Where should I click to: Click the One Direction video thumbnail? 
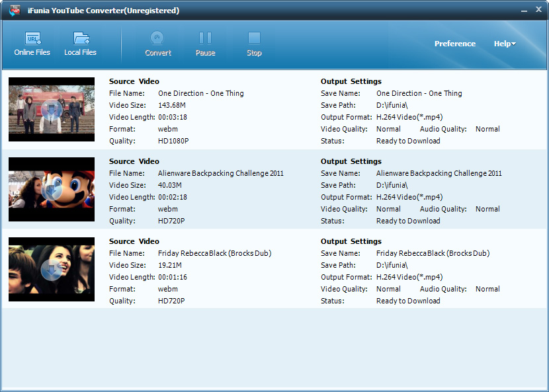point(52,109)
